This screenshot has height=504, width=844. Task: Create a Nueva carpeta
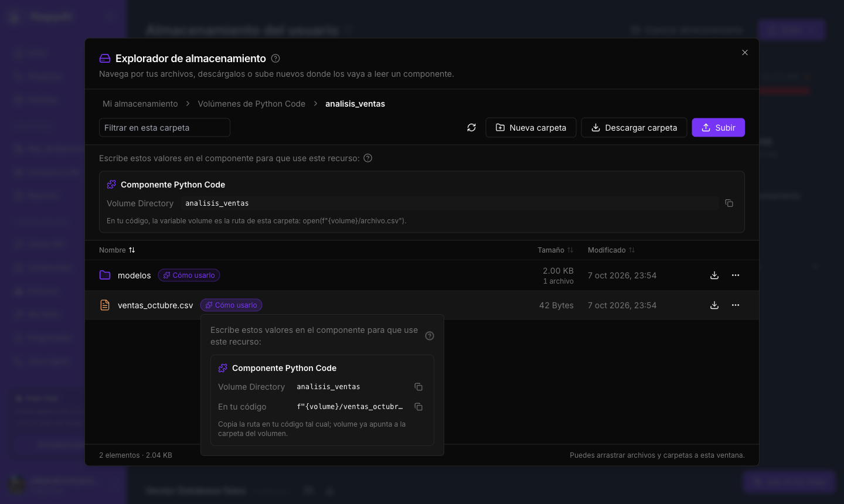[531, 128]
